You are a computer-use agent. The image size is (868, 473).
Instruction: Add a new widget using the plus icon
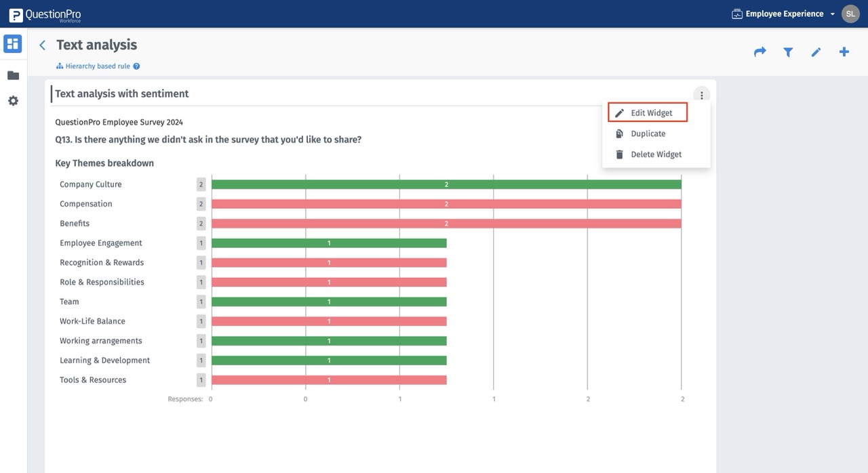pyautogui.click(x=844, y=52)
